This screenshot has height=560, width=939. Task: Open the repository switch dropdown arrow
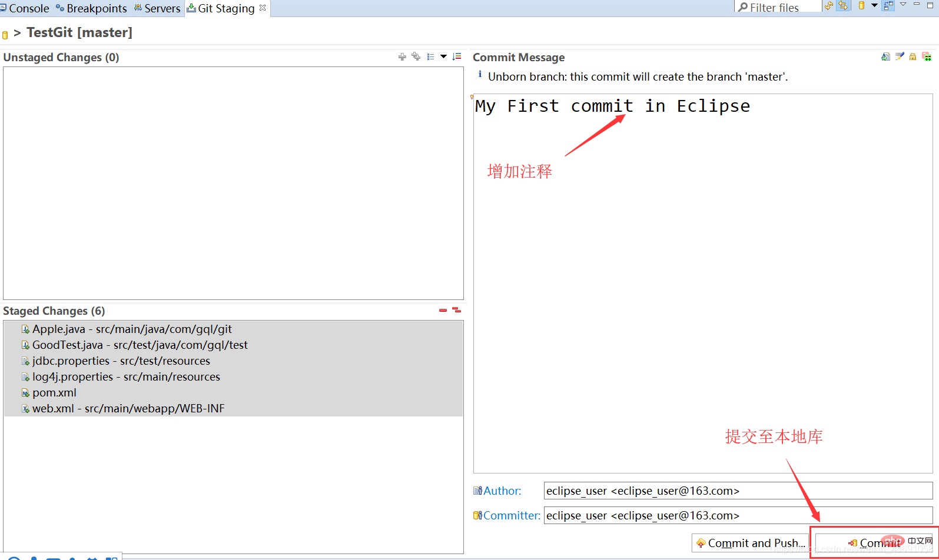(874, 5)
